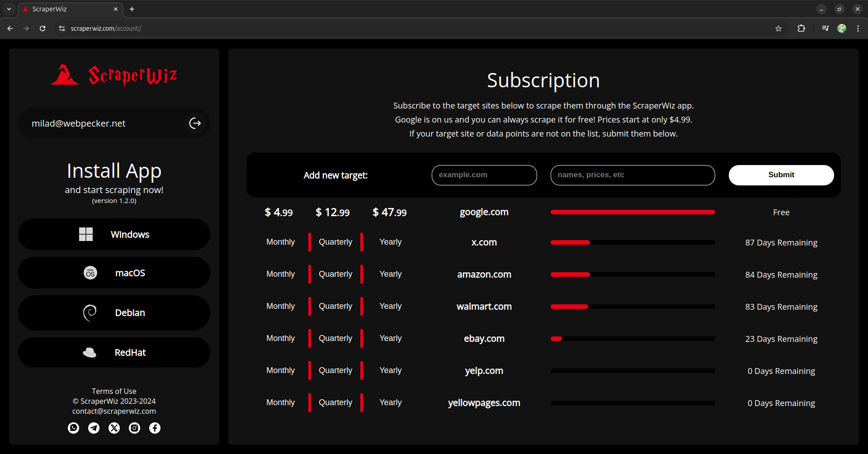
Task: Choose Yearly for x.com
Action: click(391, 242)
